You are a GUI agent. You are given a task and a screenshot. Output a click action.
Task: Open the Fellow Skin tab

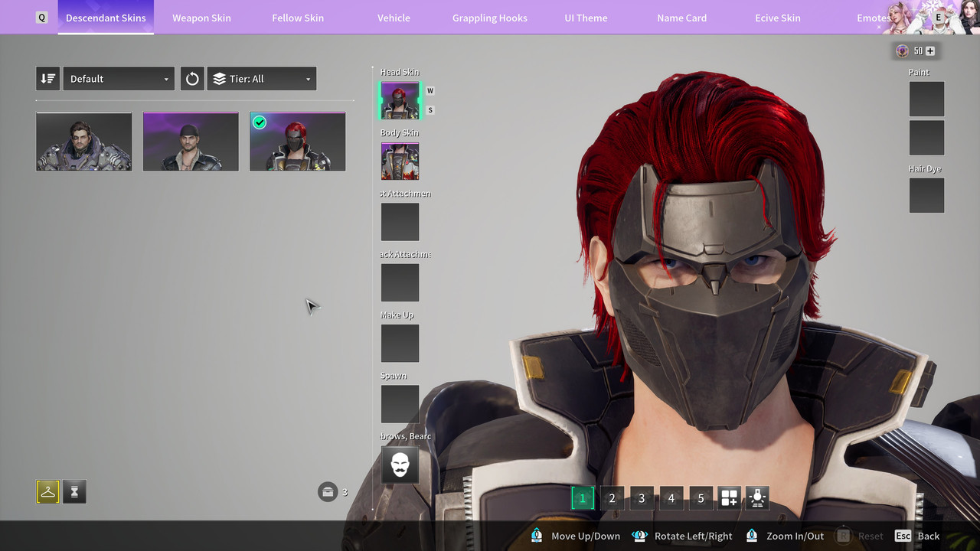click(x=298, y=18)
